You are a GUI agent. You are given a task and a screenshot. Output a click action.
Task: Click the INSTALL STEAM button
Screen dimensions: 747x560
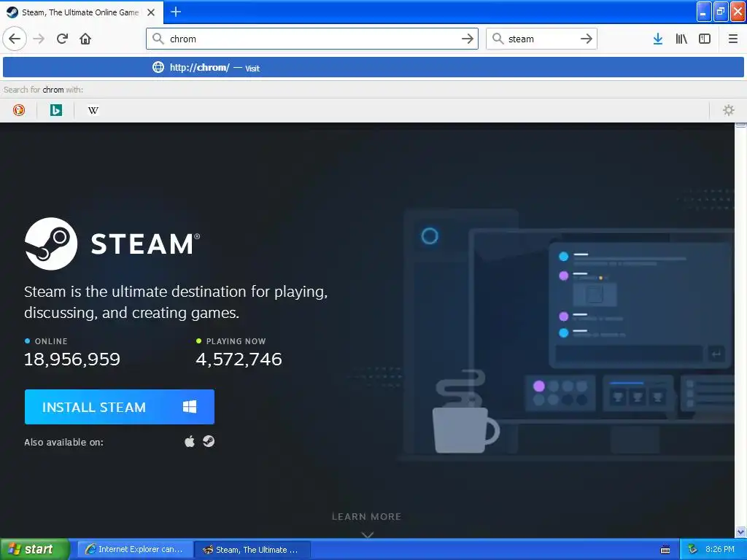(x=120, y=407)
